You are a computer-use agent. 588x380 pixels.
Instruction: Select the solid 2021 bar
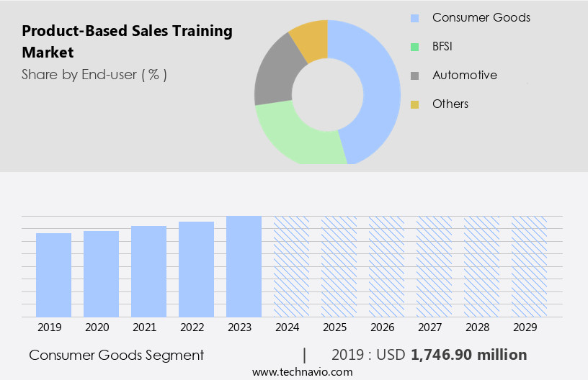(148, 271)
